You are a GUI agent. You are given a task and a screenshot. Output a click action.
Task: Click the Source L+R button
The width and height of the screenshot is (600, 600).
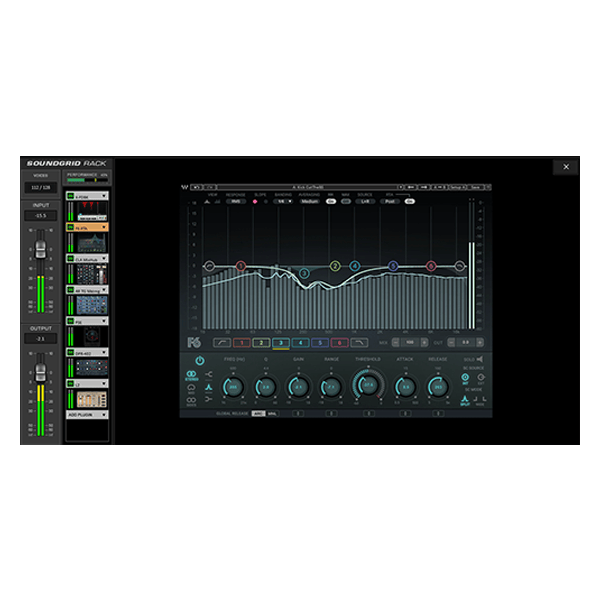pos(365,201)
